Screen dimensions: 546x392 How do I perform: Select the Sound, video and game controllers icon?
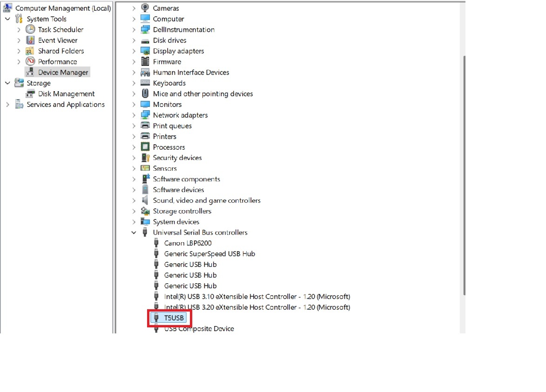pyautogui.click(x=145, y=200)
